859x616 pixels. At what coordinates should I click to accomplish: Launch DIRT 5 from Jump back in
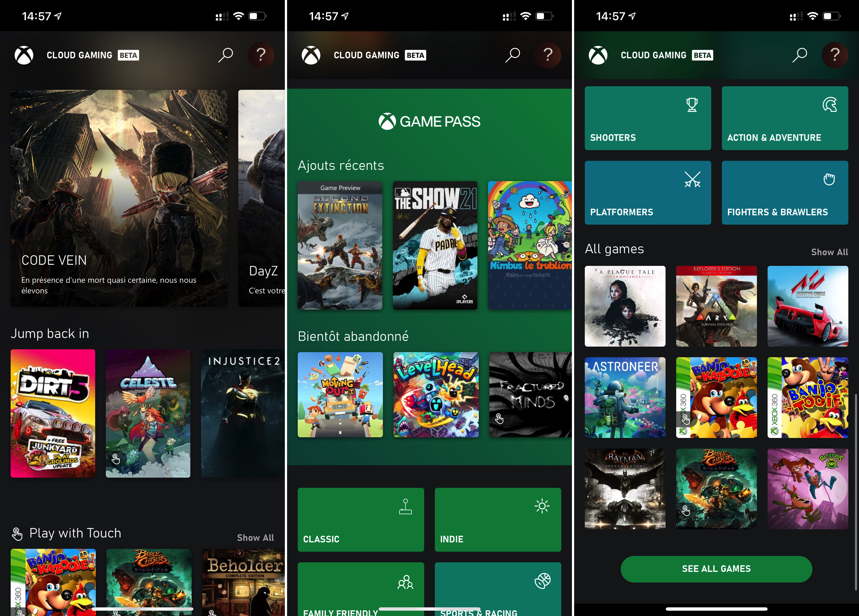point(53,413)
